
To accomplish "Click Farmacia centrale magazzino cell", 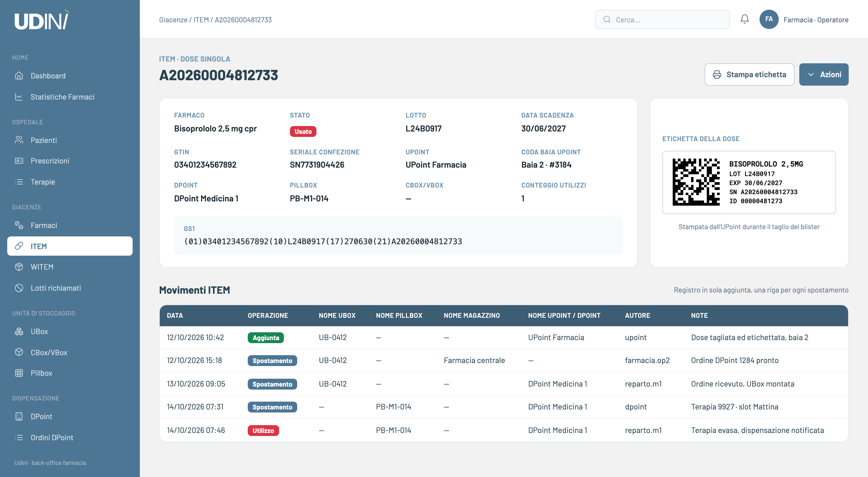I will click(474, 360).
